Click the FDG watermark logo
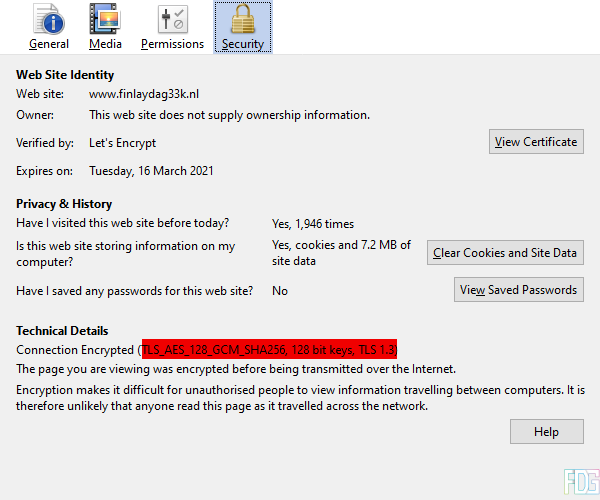The height and width of the screenshot is (500, 600). coord(578,482)
